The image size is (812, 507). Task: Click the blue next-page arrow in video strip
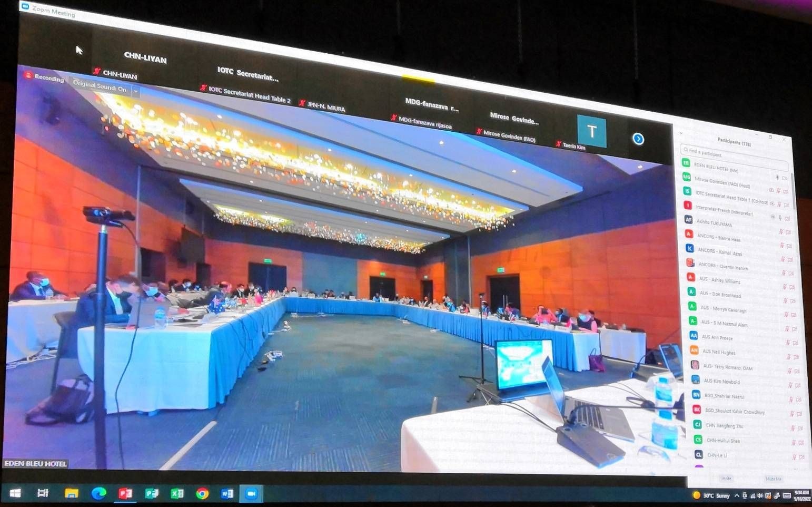(638, 139)
